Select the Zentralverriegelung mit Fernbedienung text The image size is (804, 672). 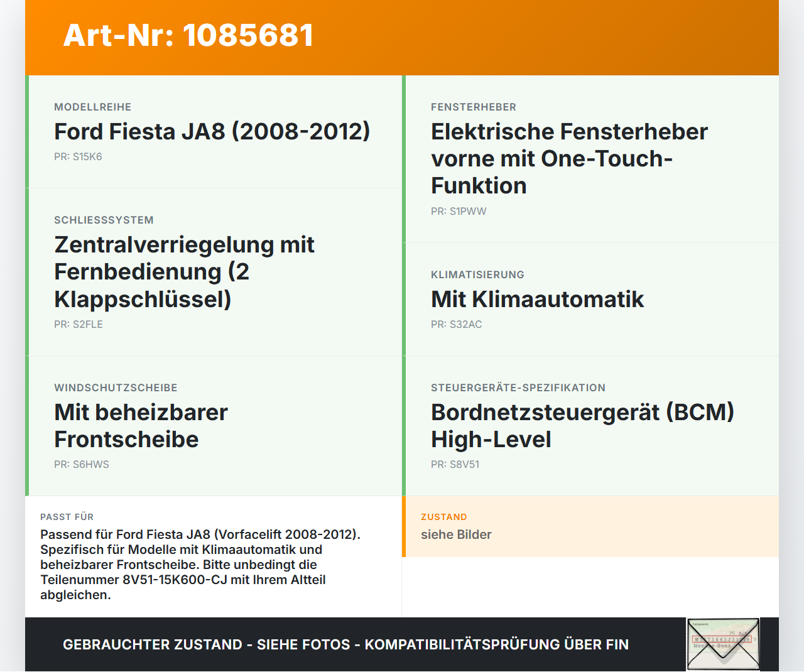[184, 271]
